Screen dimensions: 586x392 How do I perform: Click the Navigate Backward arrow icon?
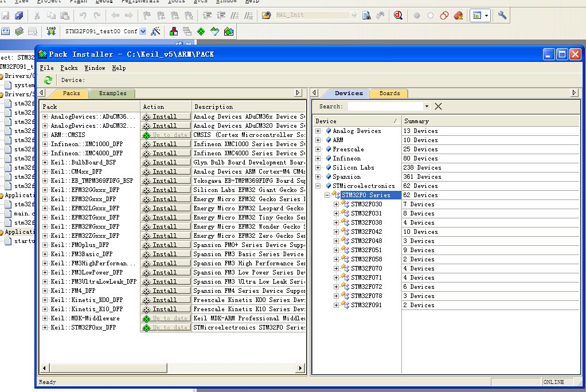115,15
